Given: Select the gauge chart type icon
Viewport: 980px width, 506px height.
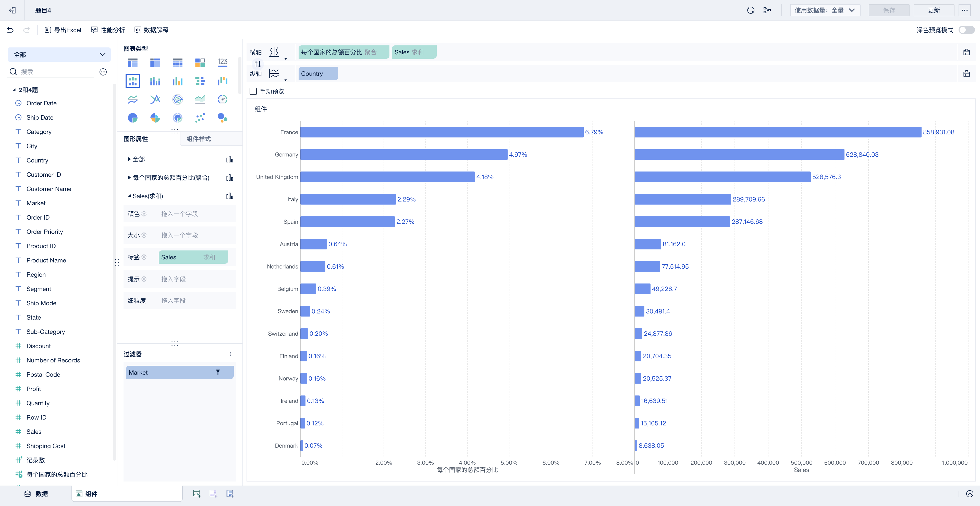Looking at the screenshot, I should point(222,100).
